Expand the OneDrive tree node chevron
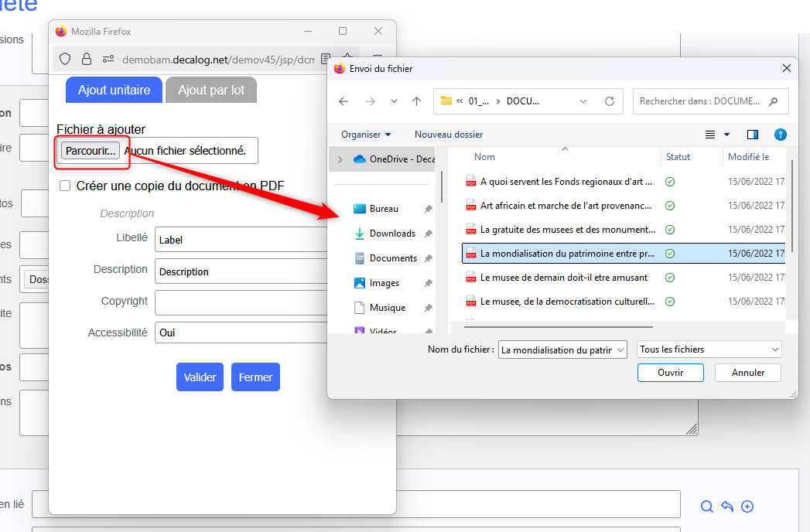 [x=340, y=159]
